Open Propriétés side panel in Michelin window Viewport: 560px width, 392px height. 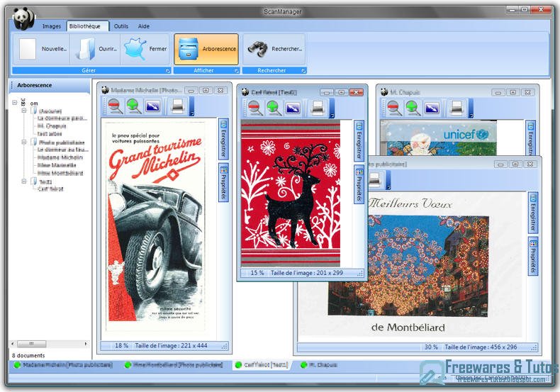[223, 182]
